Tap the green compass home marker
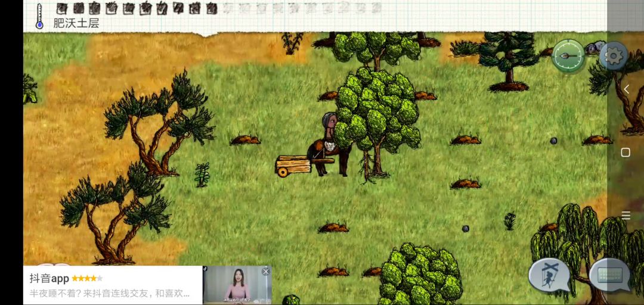 (x=568, y=56)
